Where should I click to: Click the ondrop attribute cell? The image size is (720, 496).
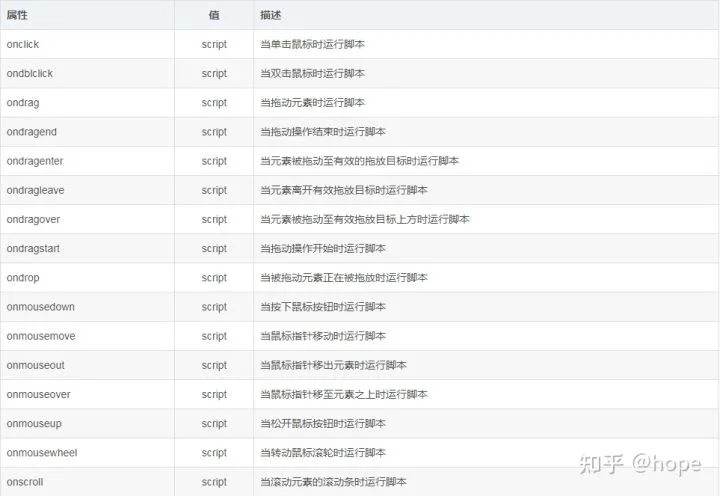23,278
